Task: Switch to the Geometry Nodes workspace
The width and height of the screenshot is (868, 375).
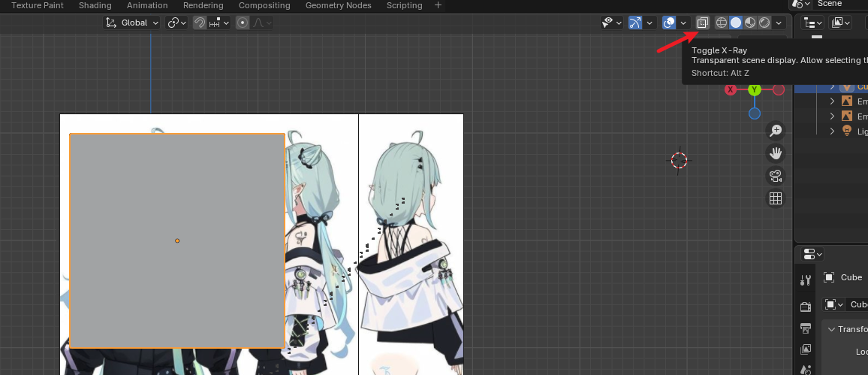Action: (x=338, y=5)
